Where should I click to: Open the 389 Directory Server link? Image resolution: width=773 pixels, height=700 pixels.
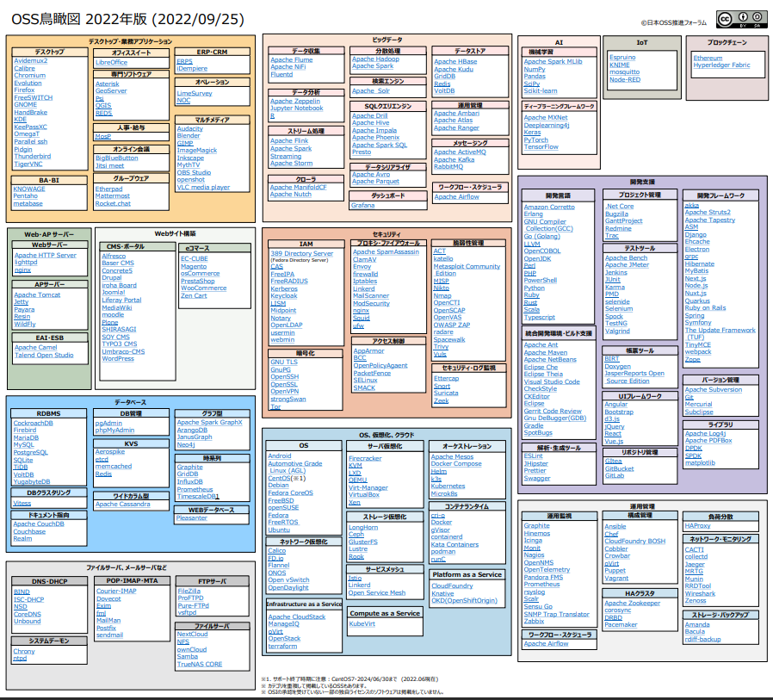click(x=301, y=254)
